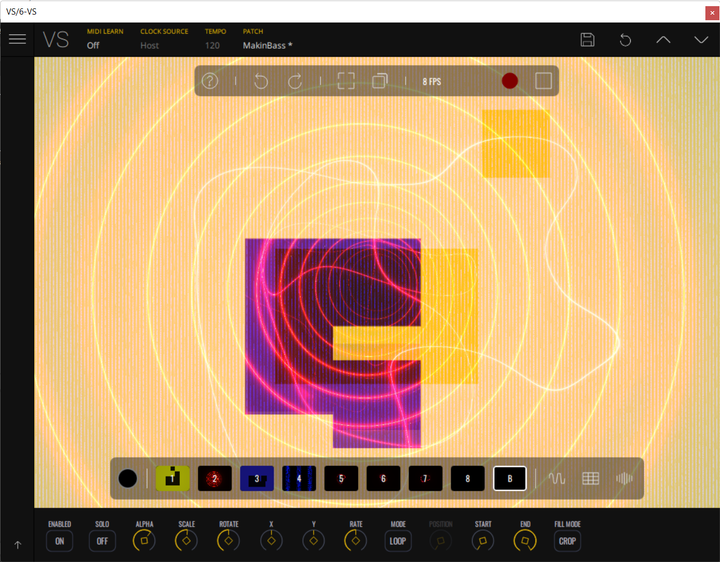The width and height of the screenshot is (720, 562).
Task: Change the Clock Source Host value
Action: (149, 45)
